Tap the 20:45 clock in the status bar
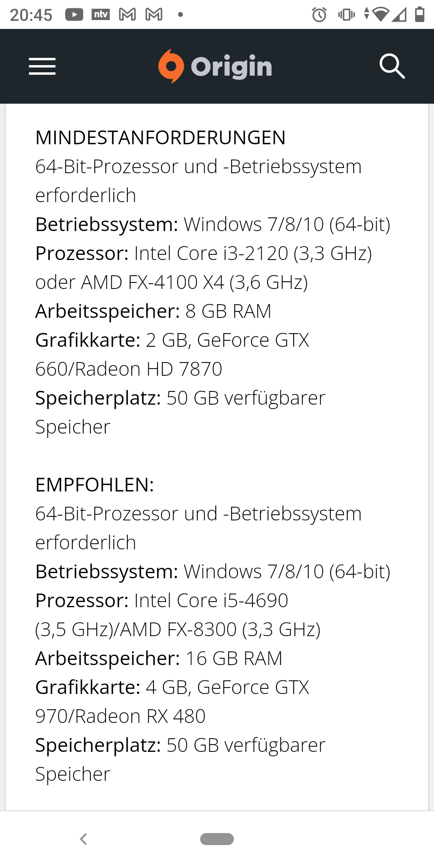 31,15
